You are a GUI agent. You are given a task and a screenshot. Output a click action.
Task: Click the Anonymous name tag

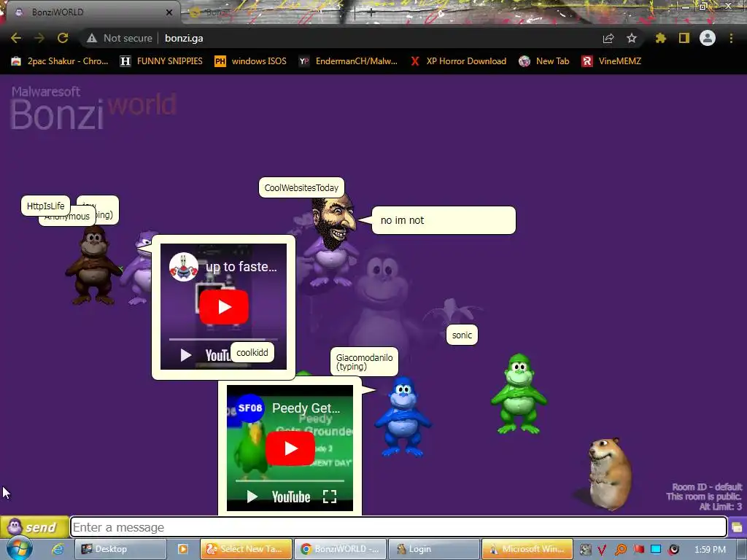pos(67,217)
